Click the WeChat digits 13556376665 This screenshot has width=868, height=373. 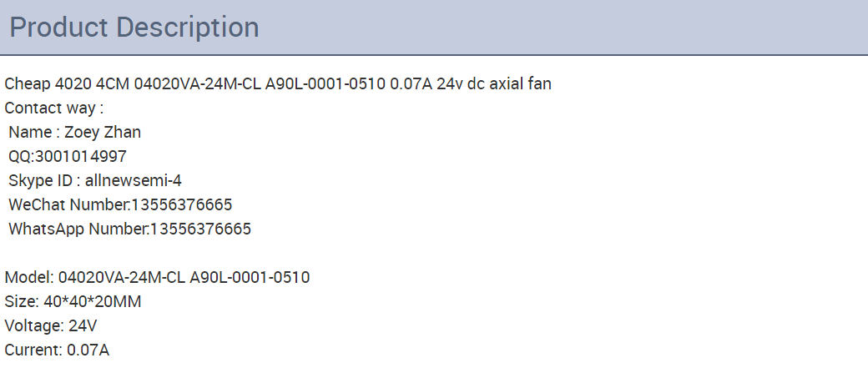[182, 204]
